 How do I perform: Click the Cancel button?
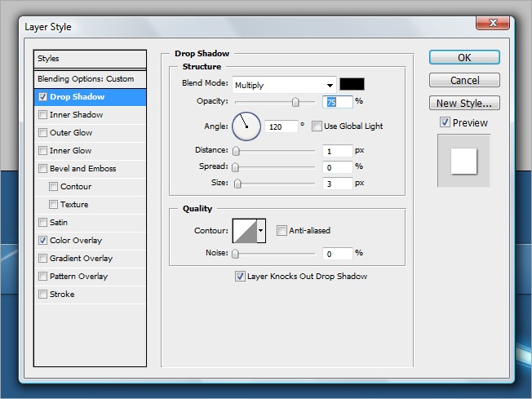point(464,80)
